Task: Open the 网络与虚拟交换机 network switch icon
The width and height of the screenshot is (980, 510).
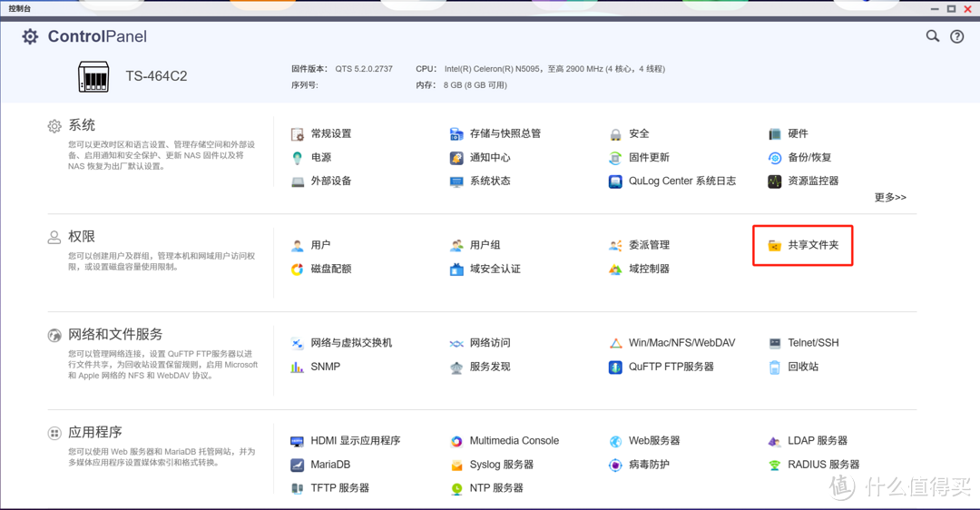Action: 298,342
